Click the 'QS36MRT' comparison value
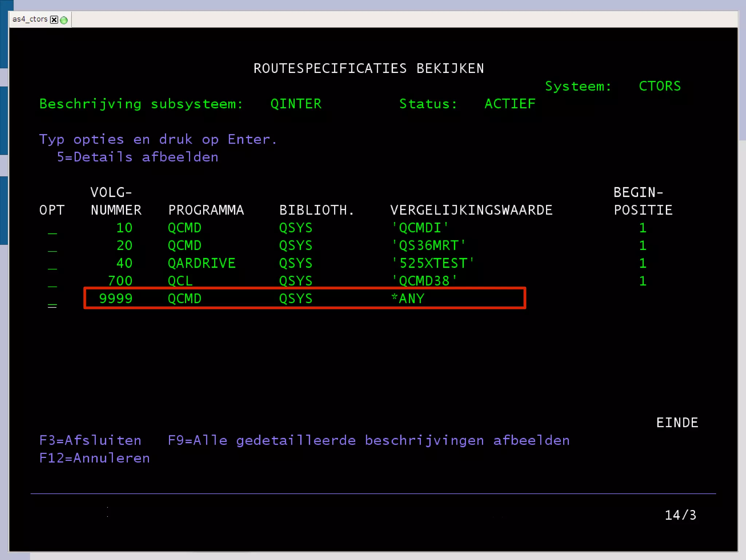 (x=428, y=246)
